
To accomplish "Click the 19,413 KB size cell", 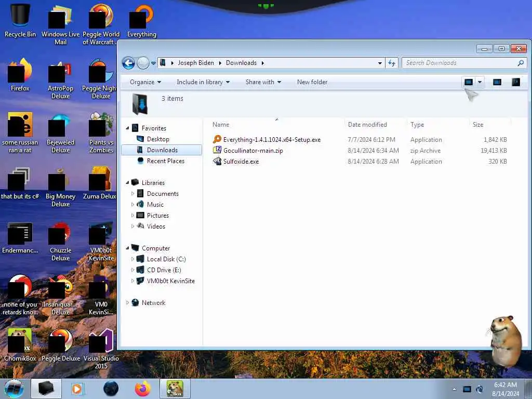I will click(x=494, y=151).
